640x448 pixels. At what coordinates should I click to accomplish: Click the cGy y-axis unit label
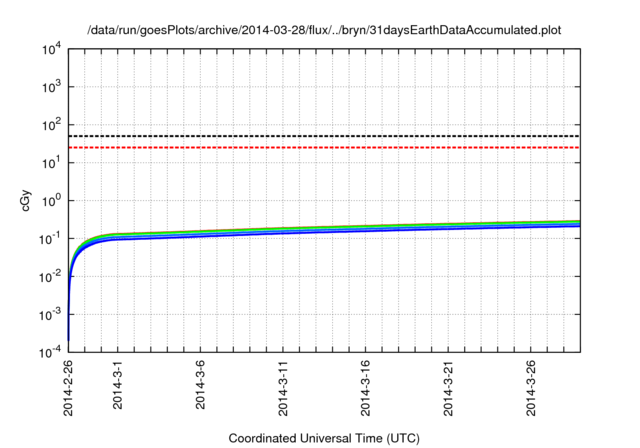25,200
